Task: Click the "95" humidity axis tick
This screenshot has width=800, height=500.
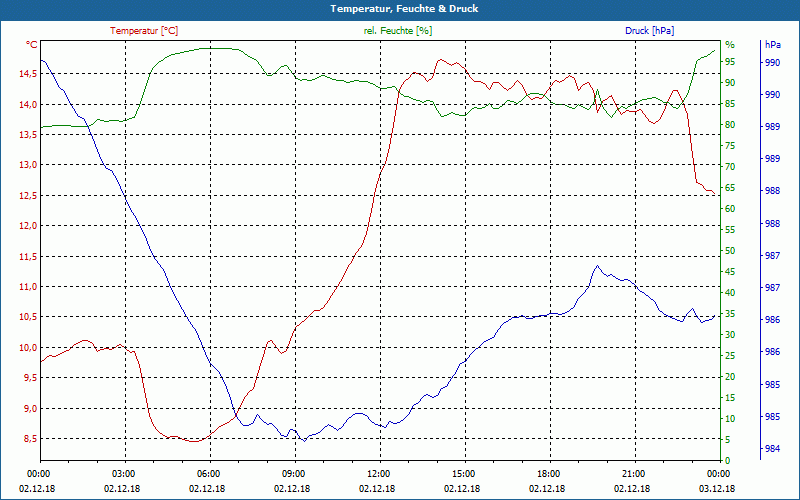Action: (x=730, y=62)
